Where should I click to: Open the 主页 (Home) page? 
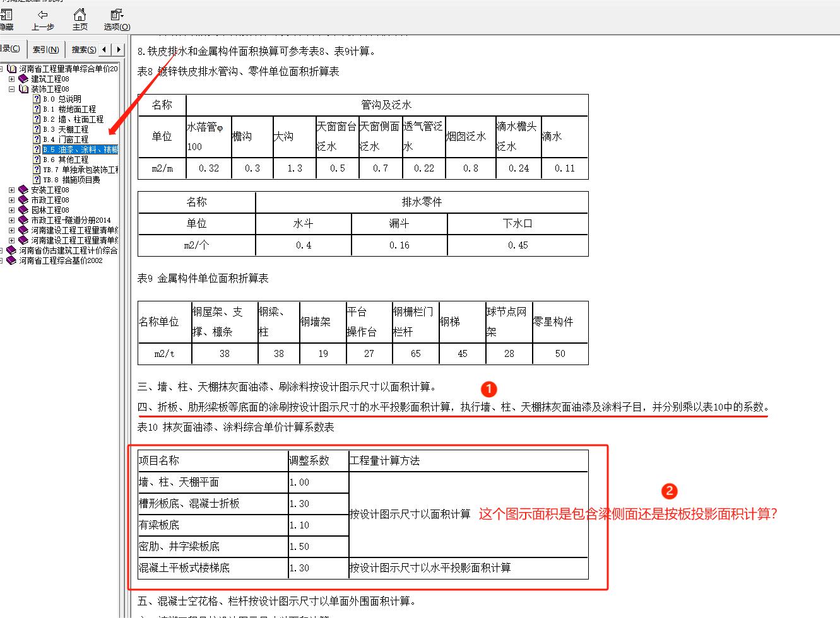tap(80, 19)
